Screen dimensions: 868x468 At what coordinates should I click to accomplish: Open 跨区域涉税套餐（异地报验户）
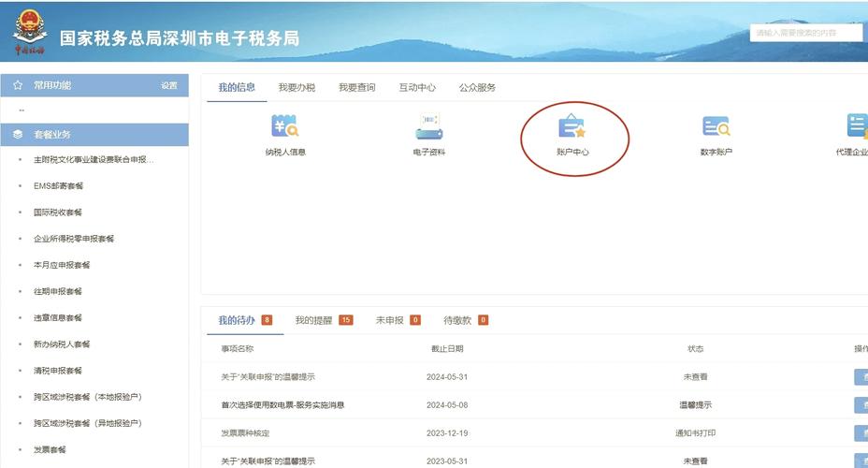pyautogui.click(x=88, y=423)
